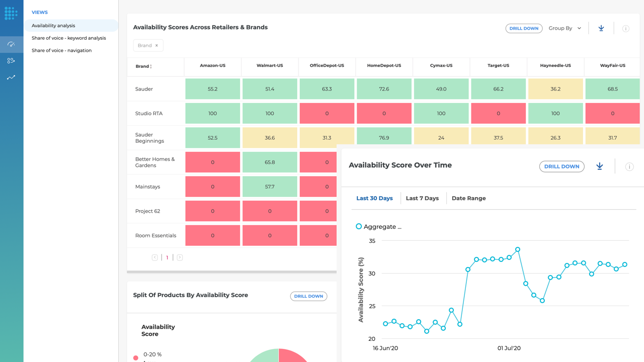Select the Date Range tab
This screenshot has height=362, width=644.
pos(468,198)
